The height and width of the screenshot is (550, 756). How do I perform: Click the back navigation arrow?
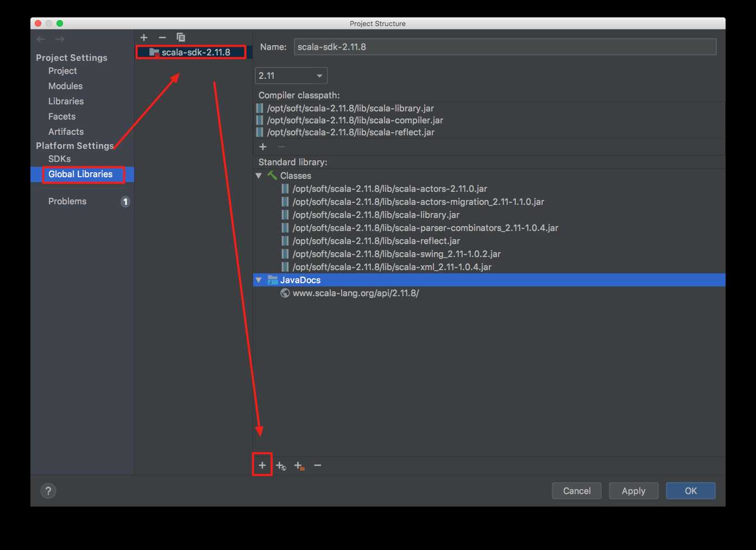point(41,39)
